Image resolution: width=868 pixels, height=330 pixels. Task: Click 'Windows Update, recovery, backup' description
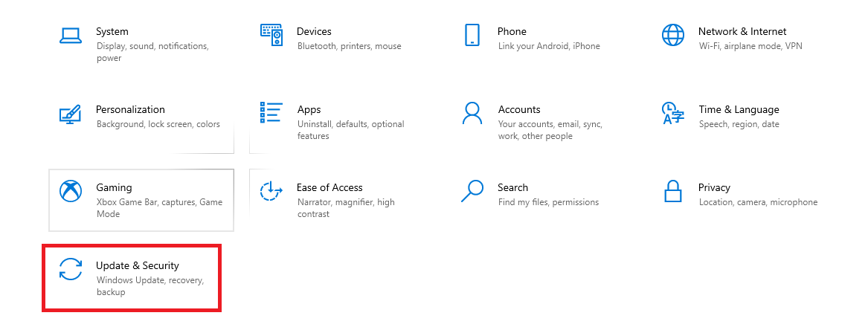(x=150, y=286)
